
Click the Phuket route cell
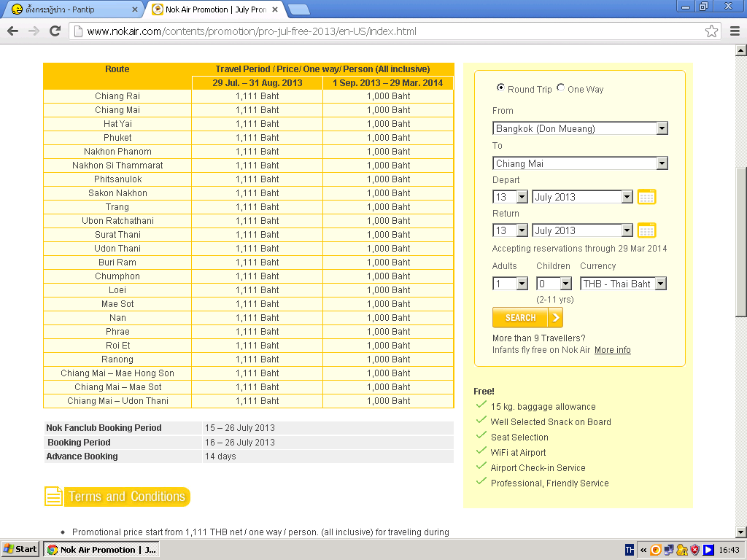point(117,138)
